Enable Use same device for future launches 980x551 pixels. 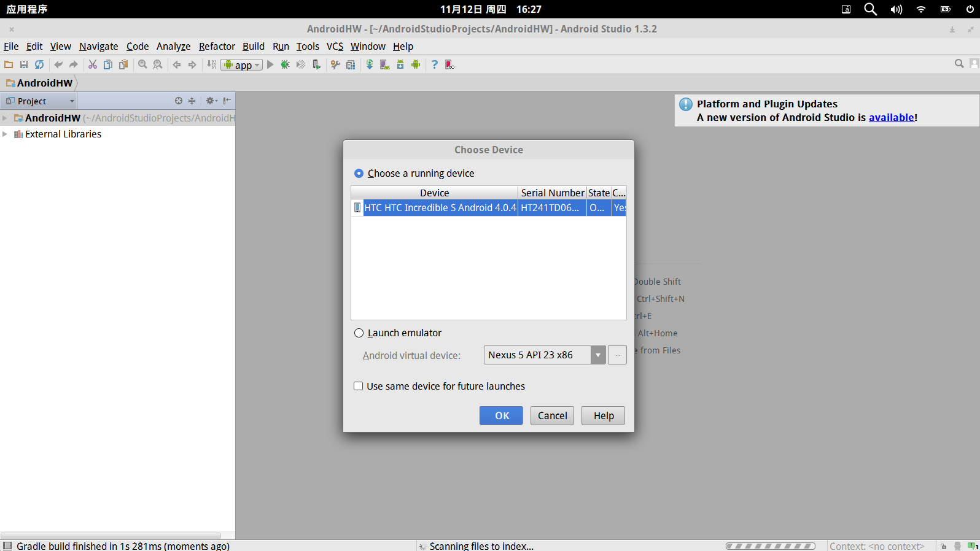(359, 386)
